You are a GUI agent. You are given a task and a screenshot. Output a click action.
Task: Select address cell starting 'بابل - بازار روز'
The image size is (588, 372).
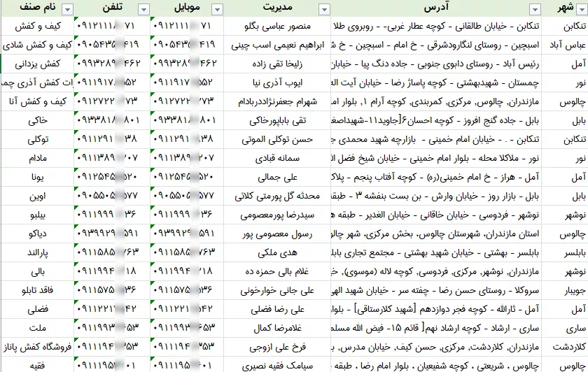pos(436,196)
